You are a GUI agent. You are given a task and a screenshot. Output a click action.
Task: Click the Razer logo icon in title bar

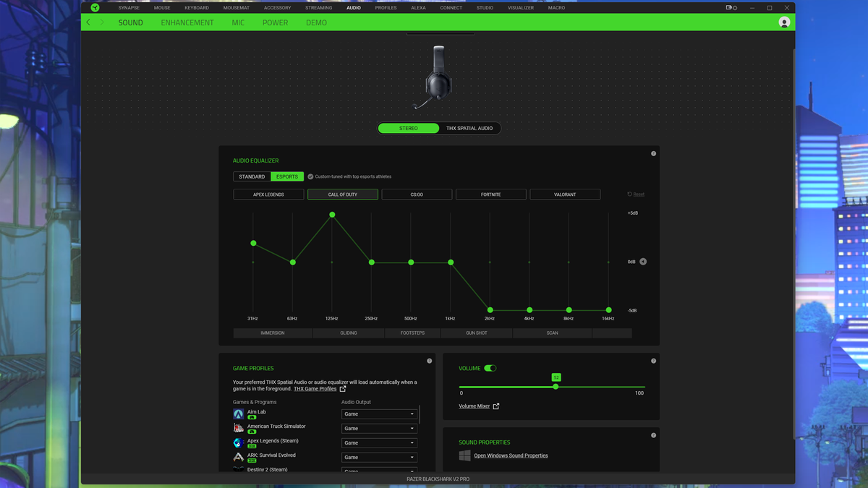coord(95,7)
